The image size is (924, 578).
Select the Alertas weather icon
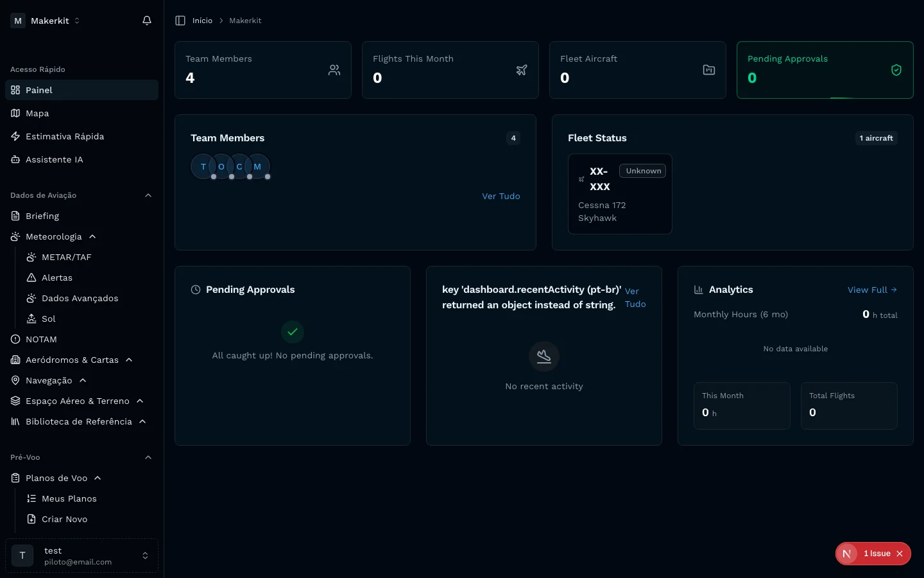tap(30, 277)
